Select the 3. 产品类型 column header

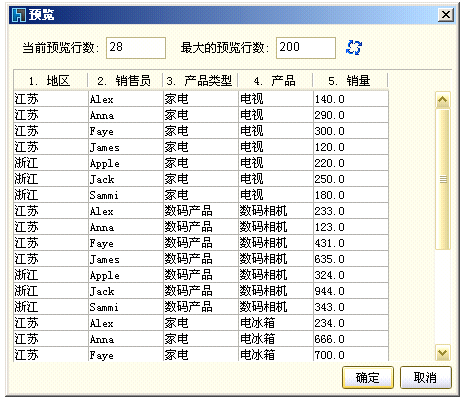pyautogui.click(x=200, y=81)
